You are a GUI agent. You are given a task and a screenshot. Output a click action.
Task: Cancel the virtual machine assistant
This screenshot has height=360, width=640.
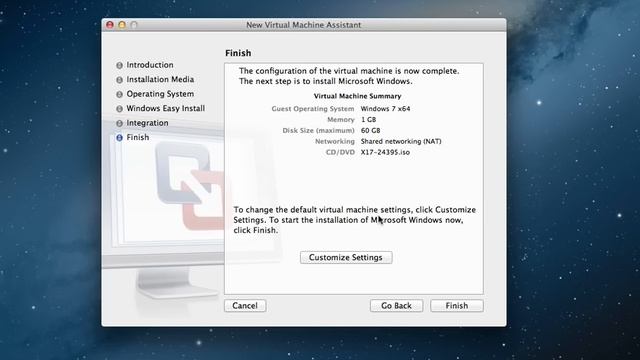(x=245, y=306)
